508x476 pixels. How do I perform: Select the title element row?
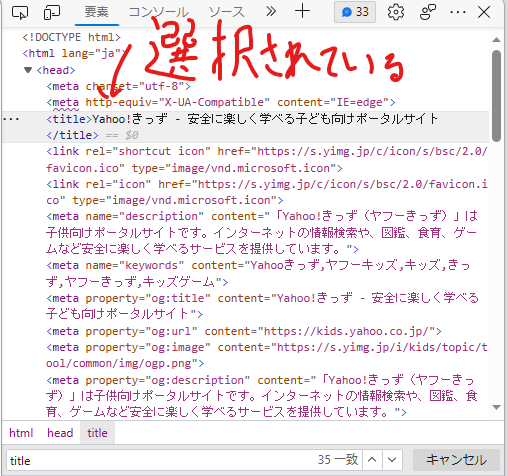tap(246, 127)
